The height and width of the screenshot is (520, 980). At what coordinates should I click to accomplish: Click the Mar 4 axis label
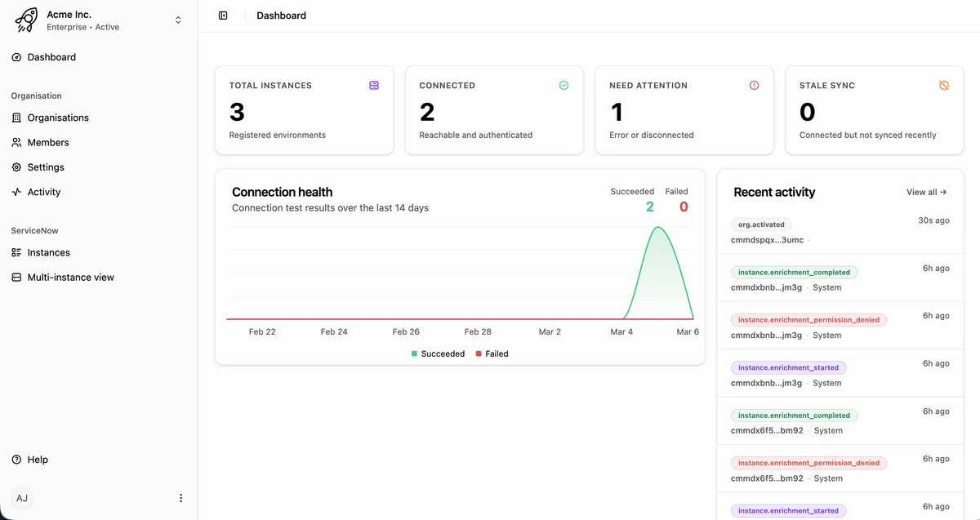click(621, 331)
